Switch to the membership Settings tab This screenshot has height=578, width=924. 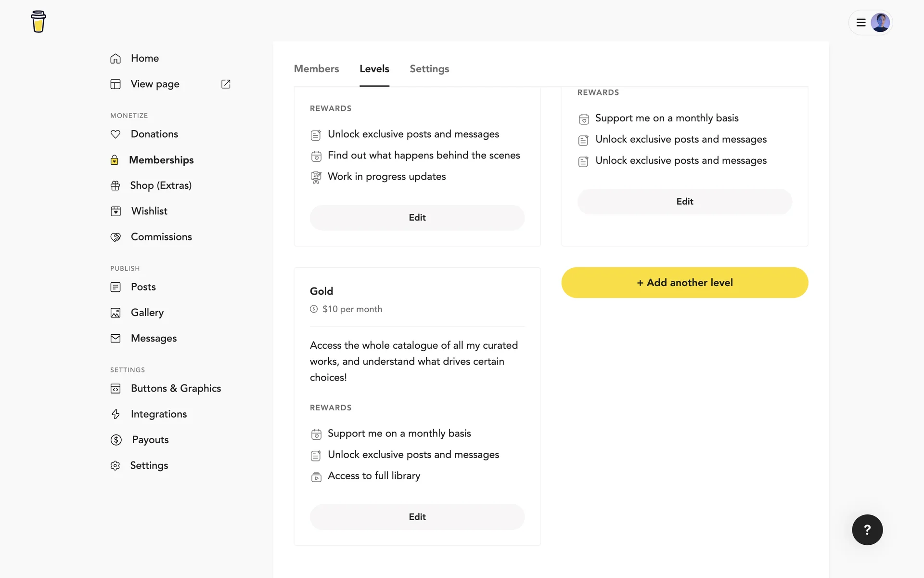429,69
